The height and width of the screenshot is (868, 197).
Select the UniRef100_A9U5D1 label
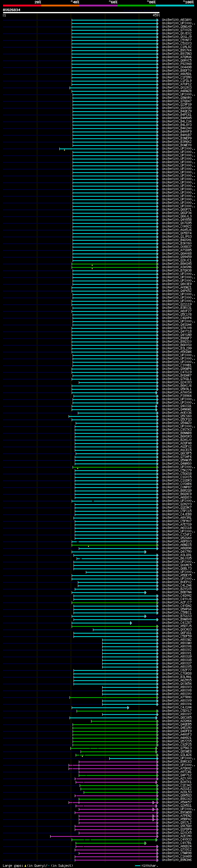click(x=177, y=74)
